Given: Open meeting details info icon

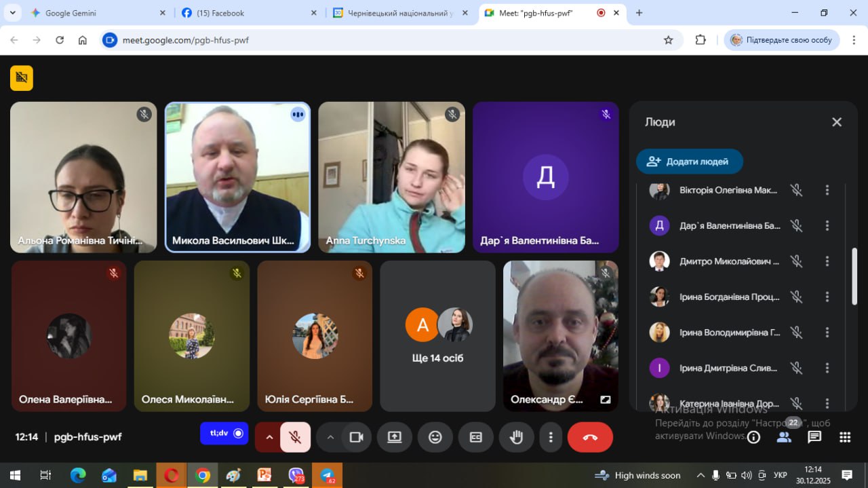Looking at the screenshot, I should 753,437.
